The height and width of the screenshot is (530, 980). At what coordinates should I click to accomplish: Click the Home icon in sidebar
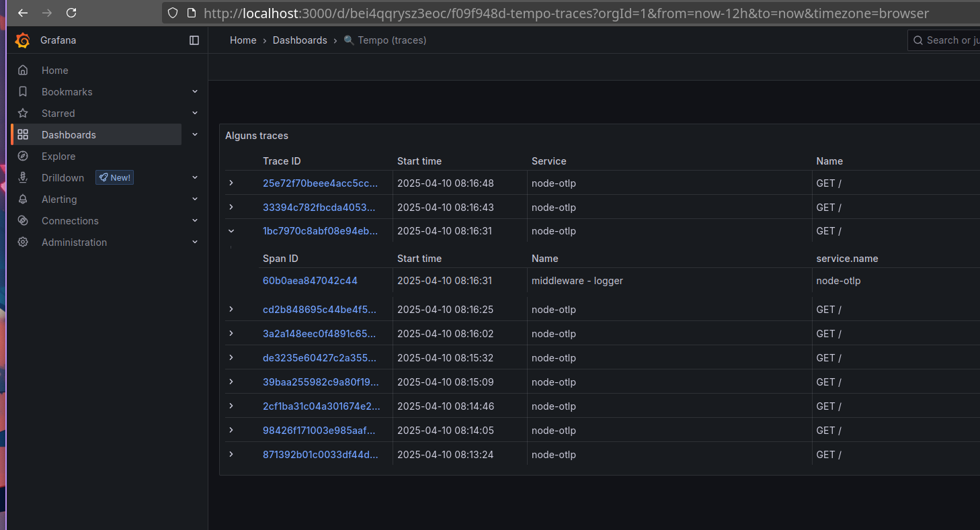pyautogui.click(x=23, y=71)
